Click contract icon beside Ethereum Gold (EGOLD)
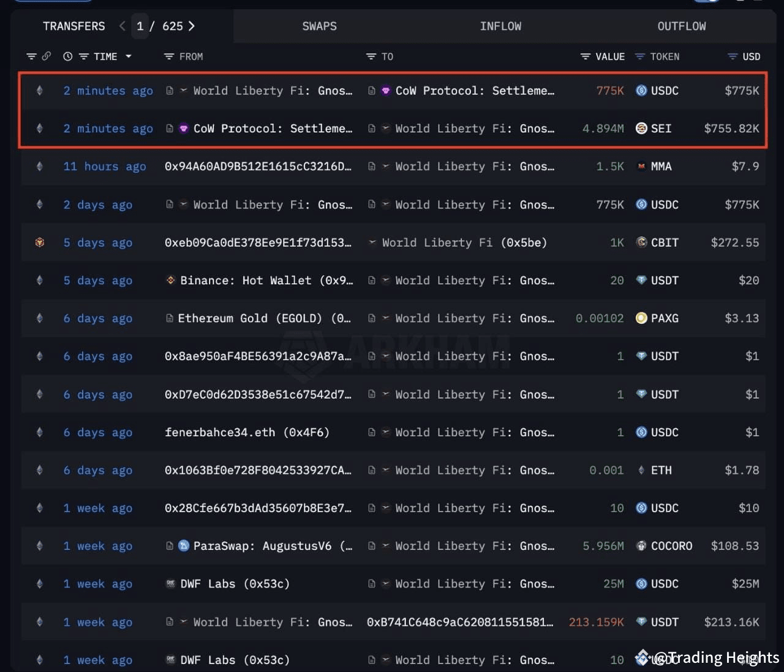784x672 pixels. pyautogui.click(x=170, y=319)
